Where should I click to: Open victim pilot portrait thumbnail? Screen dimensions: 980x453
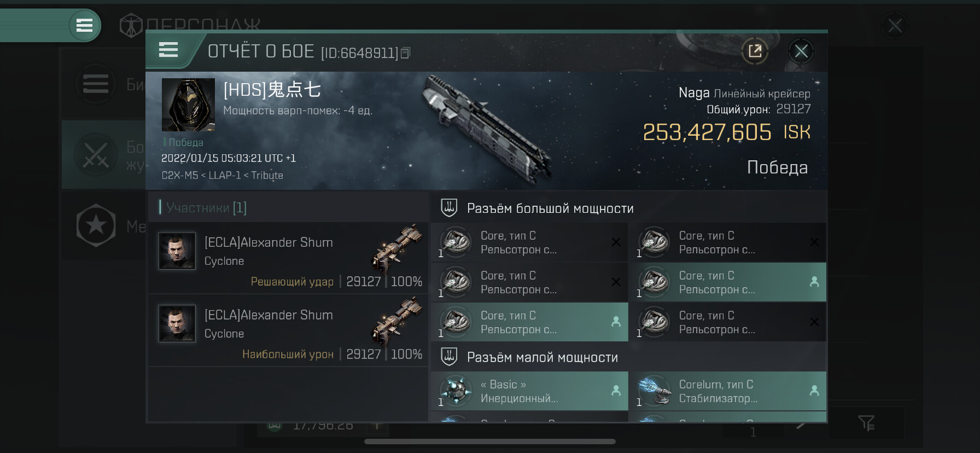click(x=188, y=104)
